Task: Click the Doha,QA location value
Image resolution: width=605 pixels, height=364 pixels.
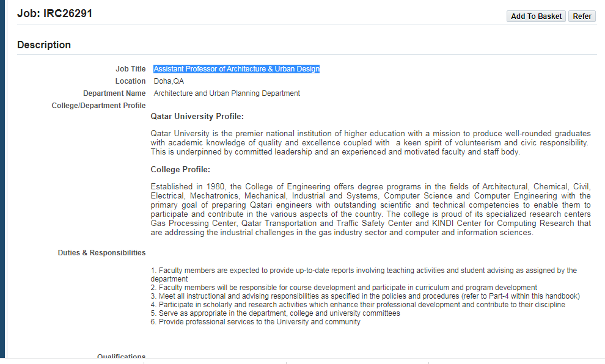Action: [169, 81]
